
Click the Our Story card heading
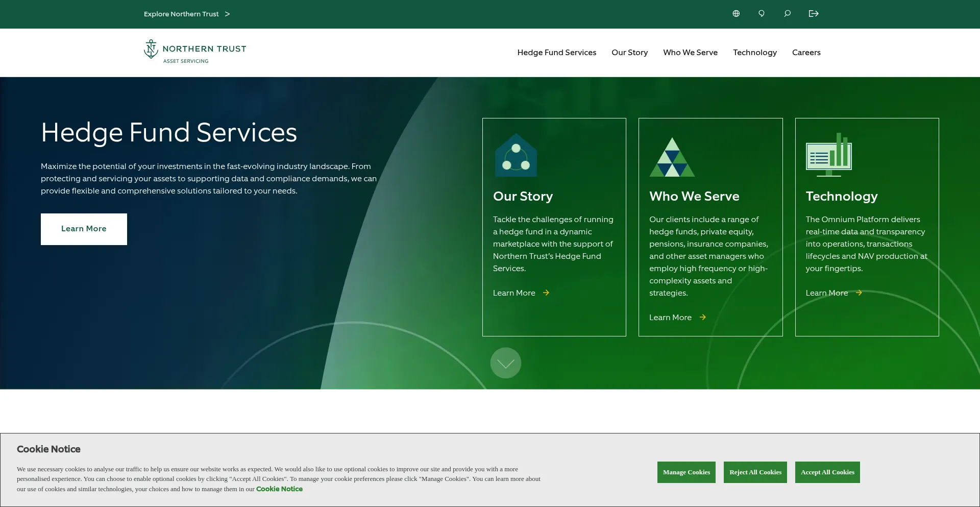(523, 197)
